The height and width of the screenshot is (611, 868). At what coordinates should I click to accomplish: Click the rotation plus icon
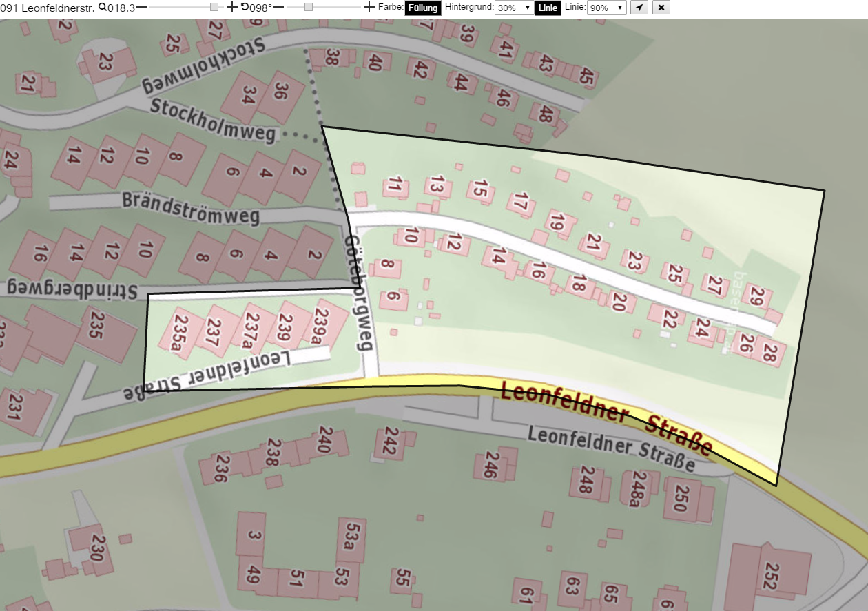pos(369,8)
